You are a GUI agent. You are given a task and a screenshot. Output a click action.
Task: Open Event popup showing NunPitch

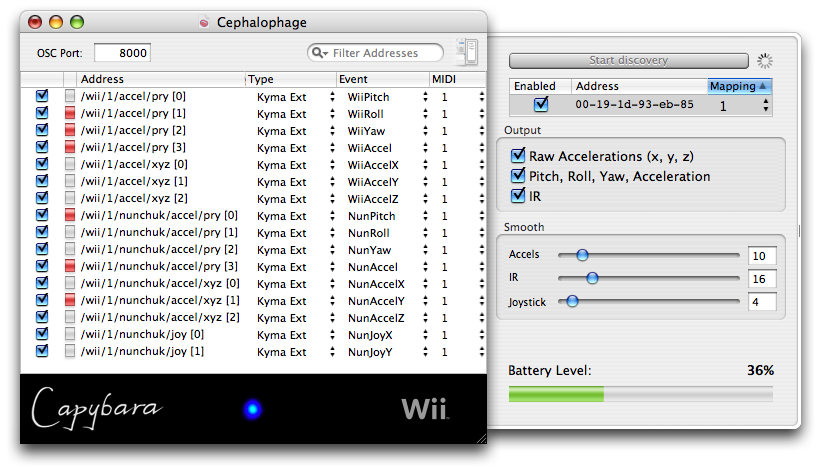(387, 216)
